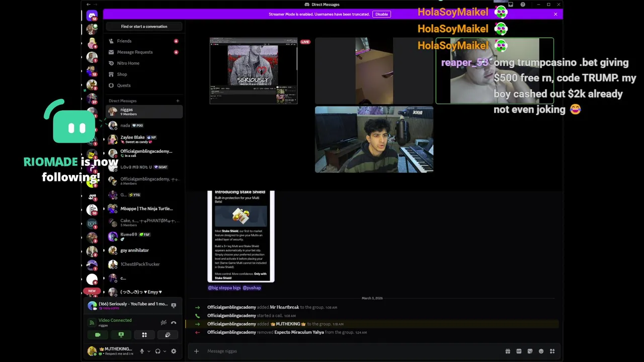
Task: Select the phone icon beside started a call
Action: pos(197,316)
